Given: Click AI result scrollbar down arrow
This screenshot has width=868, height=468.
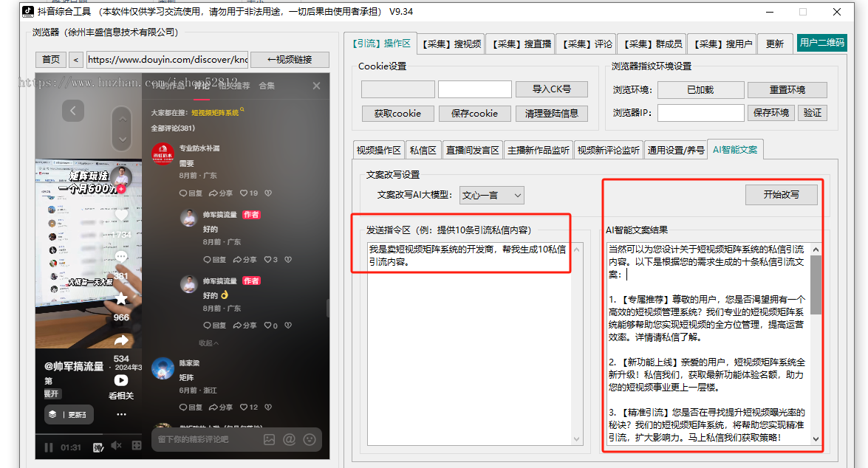Looking at the screenshot, I should 816,438.
